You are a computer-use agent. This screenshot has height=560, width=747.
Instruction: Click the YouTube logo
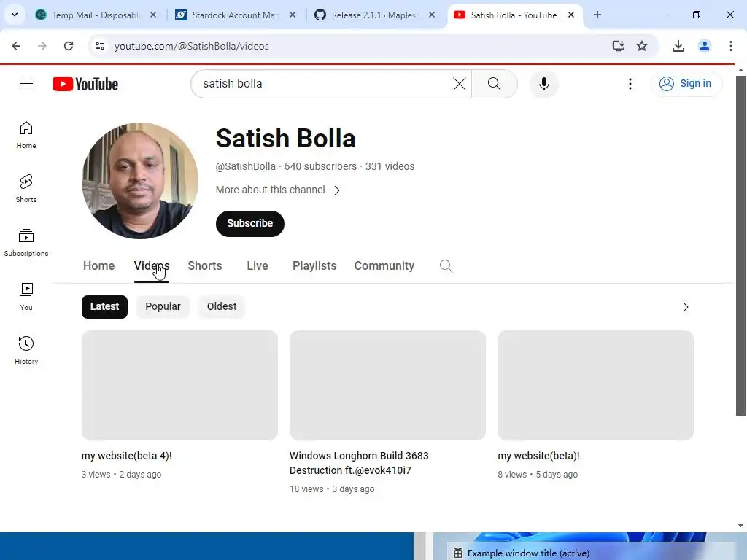tap(85, 84)
